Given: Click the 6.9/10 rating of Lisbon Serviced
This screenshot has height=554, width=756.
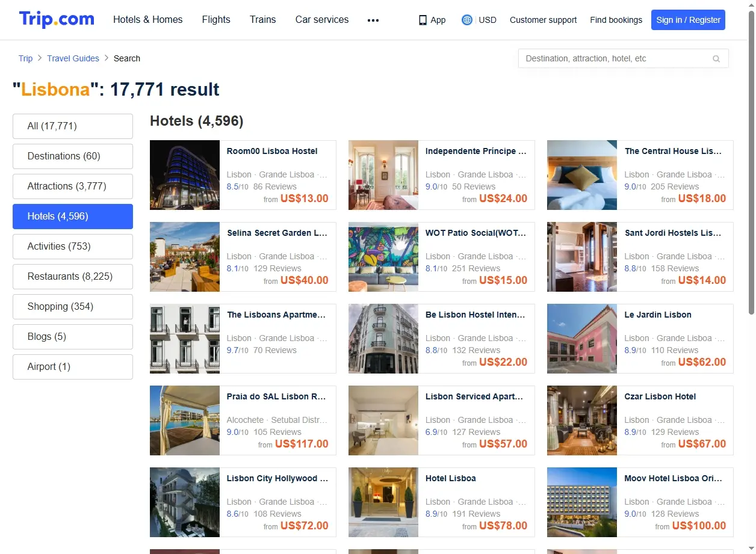Looking at the screenshot, I should [x=436, y=432].
